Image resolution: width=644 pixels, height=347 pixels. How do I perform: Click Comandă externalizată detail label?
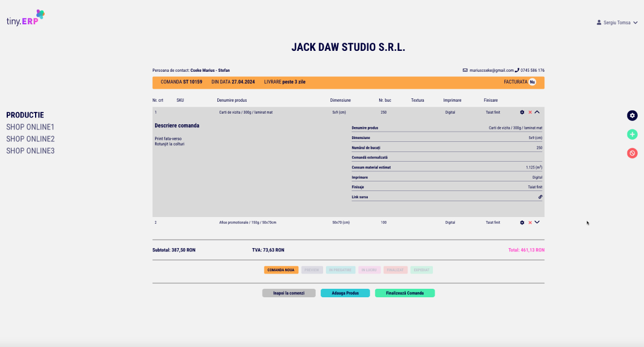coord(370,158)
